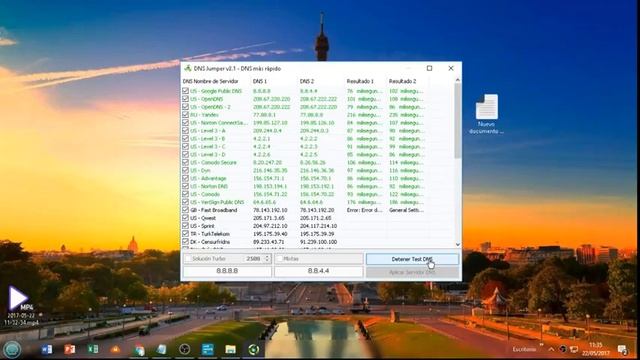This screenshot has height=360, width=640.
Task: Click the General Sett... result cell
Action: point(406,210)
